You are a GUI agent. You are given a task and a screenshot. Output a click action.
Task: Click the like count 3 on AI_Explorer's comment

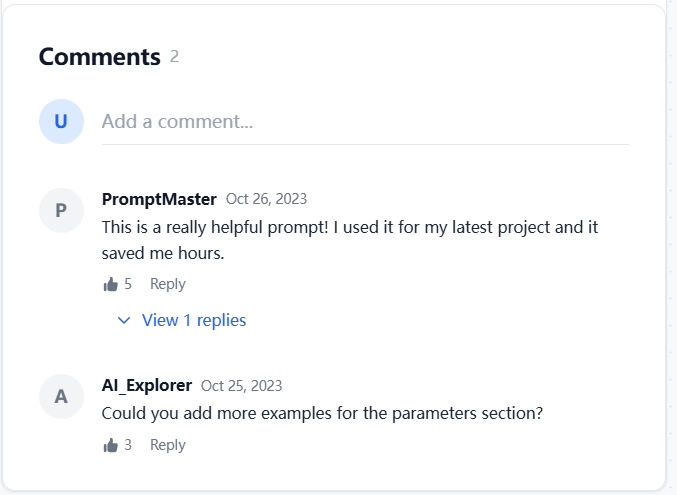128,446
